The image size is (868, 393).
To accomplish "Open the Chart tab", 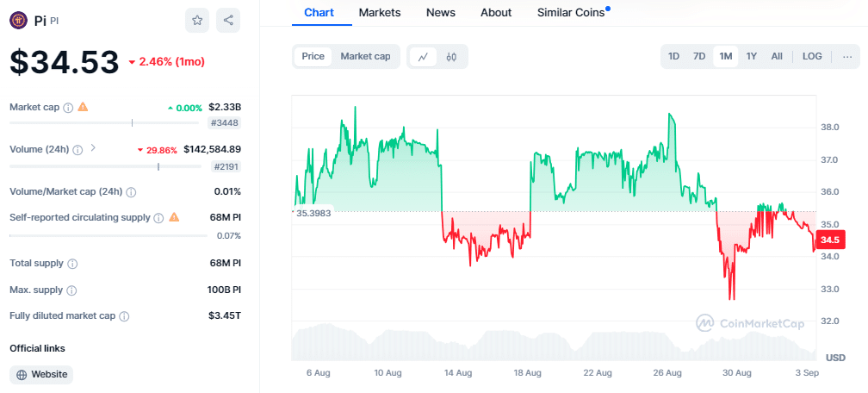I will pyautogui.click(x=319, y=13).
